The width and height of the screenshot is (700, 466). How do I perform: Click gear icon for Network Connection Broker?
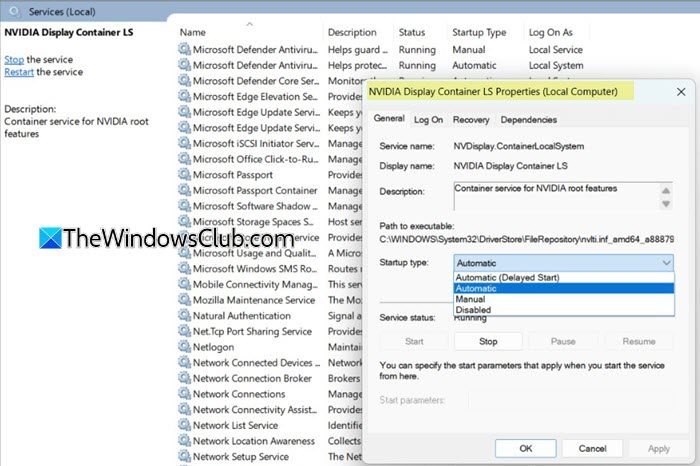[184, 378]
